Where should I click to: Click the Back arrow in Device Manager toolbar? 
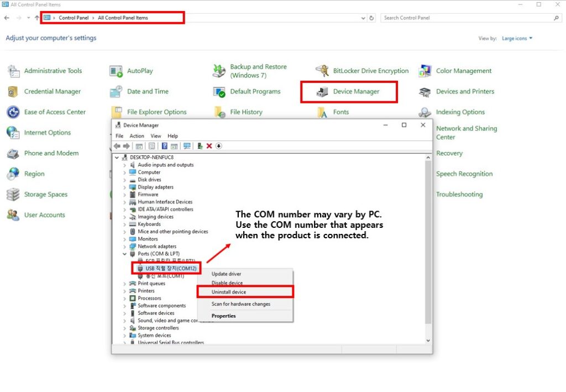117,146
